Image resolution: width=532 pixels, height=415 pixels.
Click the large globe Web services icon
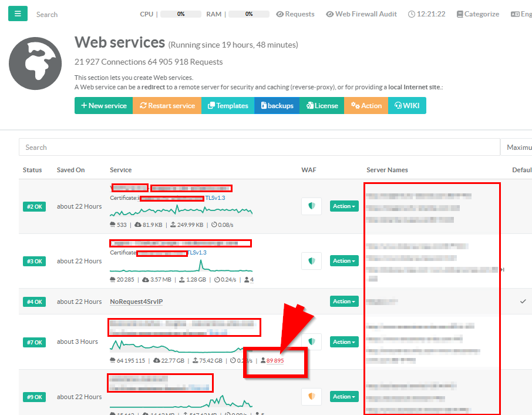coord(35,64)
